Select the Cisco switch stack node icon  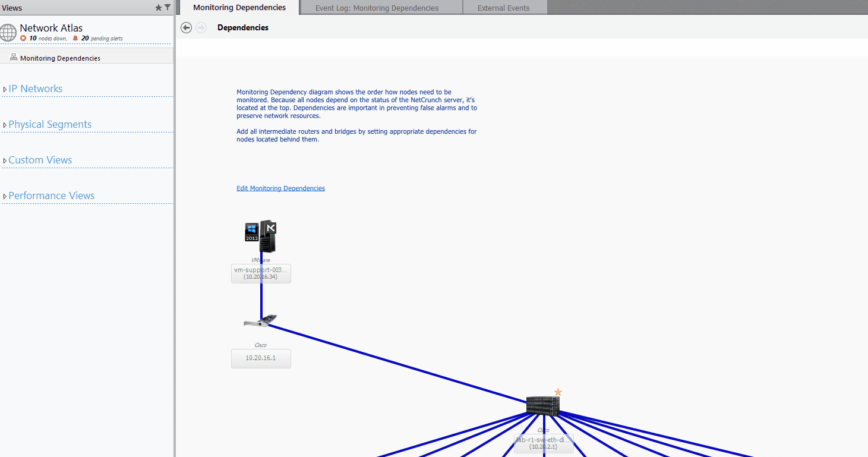pos(542,405)
